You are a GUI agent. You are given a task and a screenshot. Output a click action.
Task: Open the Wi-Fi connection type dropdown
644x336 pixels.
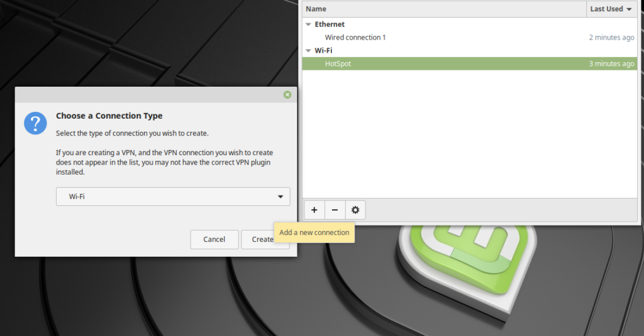(173, 197)
